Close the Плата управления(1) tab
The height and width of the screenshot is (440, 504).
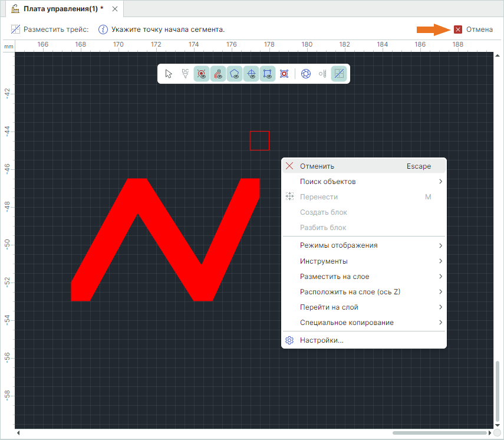tap(115, 9)
